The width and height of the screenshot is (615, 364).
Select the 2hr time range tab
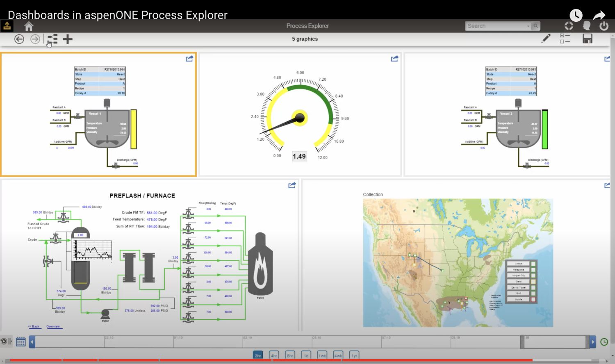point(258,355)
